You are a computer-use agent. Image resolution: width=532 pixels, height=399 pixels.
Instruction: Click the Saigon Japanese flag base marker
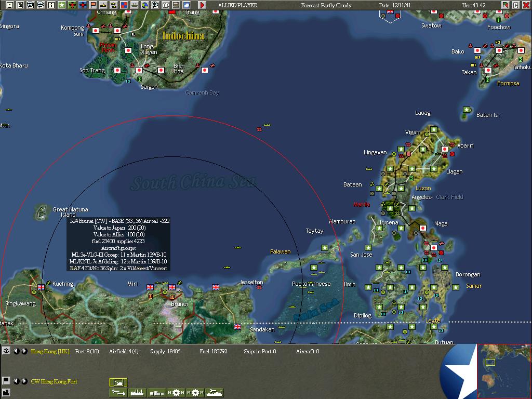139,70
